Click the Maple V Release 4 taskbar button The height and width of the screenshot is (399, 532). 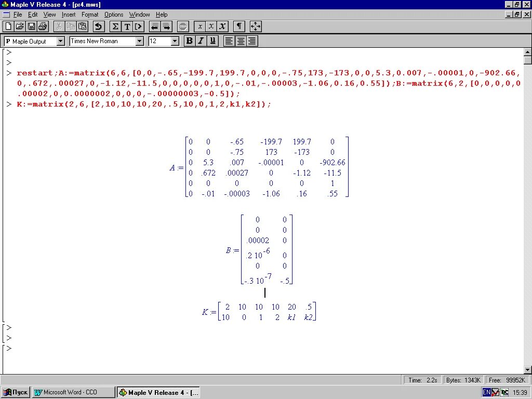coord(158,392)
